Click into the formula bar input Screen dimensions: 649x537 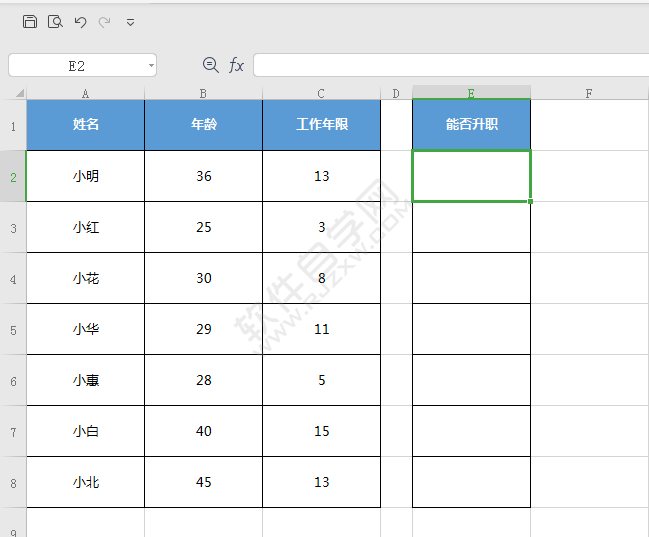[x=451, y=65]
